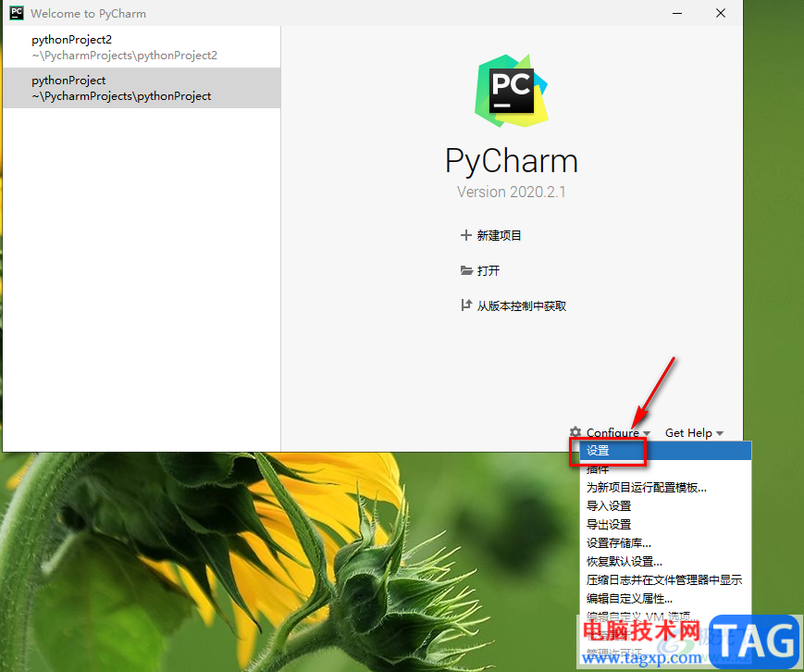Select 编辑自定义属性... menu entry

(x=665, y=598)
